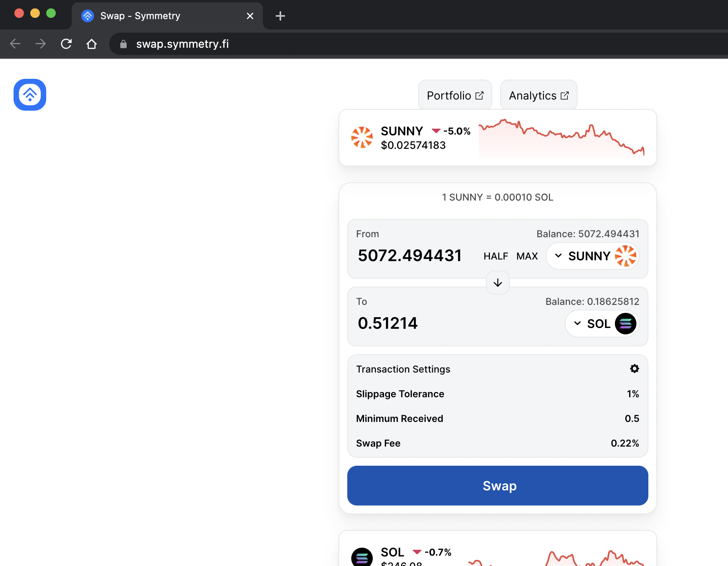This screenshot has height=566, width=728.
Task: Click the SUNNY -5.0% change indicator
Action: pos(451,131)
